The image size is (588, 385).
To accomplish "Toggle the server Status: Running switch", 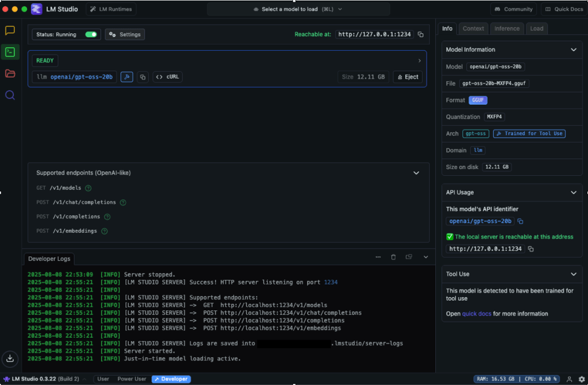I will point(91,34).
